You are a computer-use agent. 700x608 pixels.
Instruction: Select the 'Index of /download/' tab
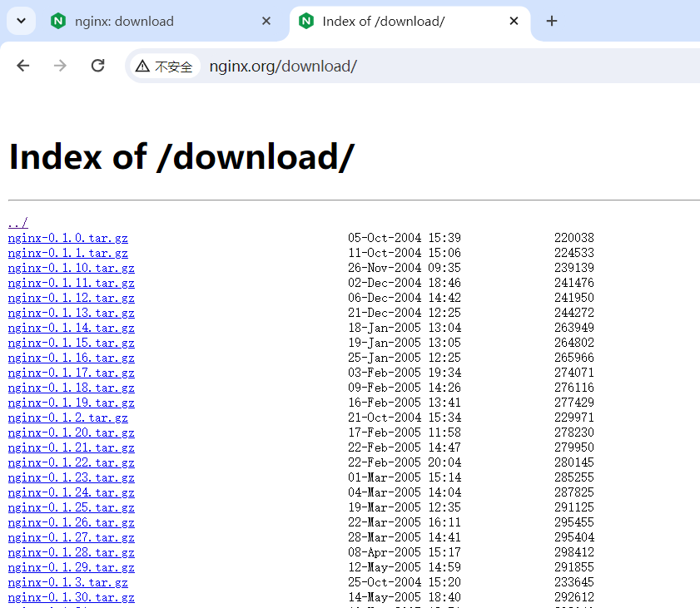tap(410, 21)
